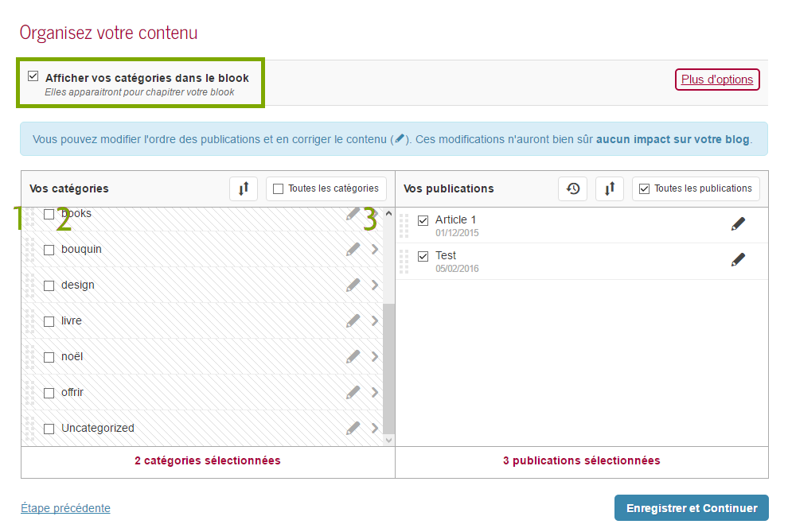Viewport: 788px width, 532px height.
Task: Click the sort publications order icon
Action: [x=610, y=188]
